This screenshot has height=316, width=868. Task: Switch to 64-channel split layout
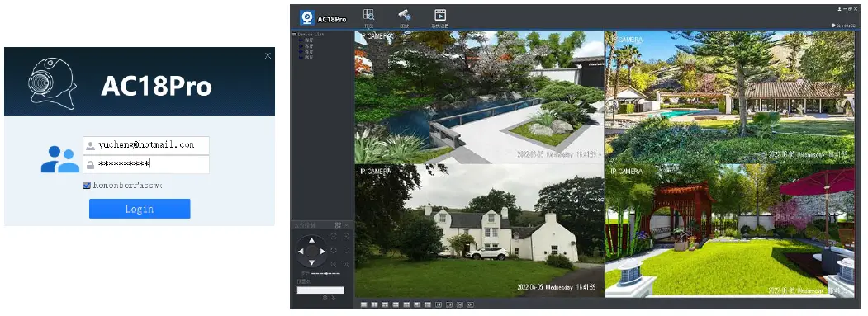(470, 305)
